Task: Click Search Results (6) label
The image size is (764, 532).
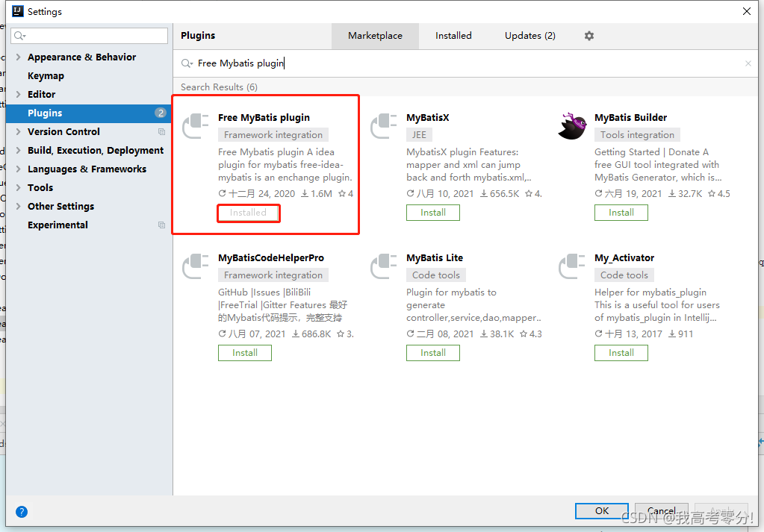Action: click(x=220, y=87)
